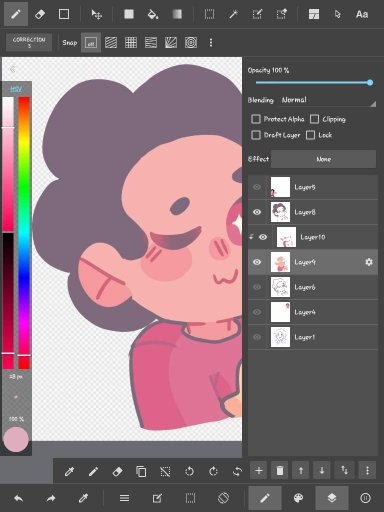This screenshot has width=384, height=512.
Task: Open the layers panel tab
Action: [x=332, y=498]
